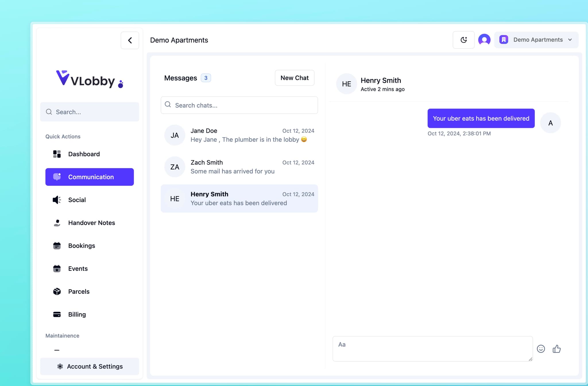Viewport: 588px width, 386px height.
Task: Click Henry Smith name in chat header
Action: click(381, 80)
